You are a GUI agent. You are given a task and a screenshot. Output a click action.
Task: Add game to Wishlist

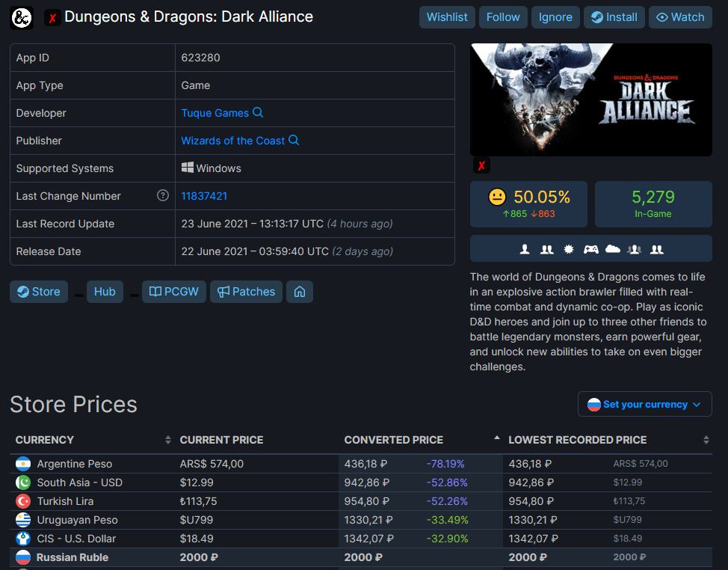tap(447, 17)
